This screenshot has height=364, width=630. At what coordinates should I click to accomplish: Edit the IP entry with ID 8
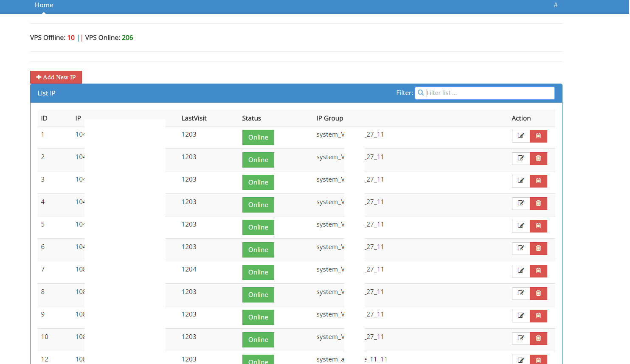pyautogui.click(x=521, y=294)
